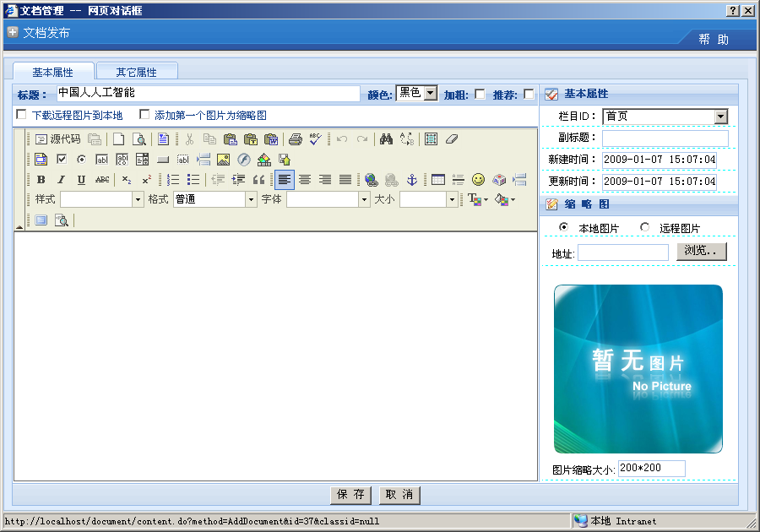760x532 pixels.
Task: Click the print icon
Action: click(296, 139)
